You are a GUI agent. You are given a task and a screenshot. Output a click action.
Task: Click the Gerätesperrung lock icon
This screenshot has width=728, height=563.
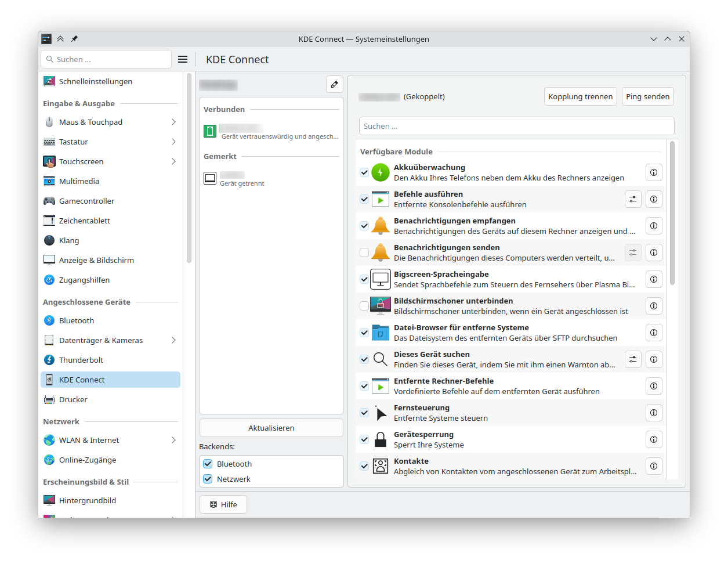pyautogui.click(x=381, y=439)
